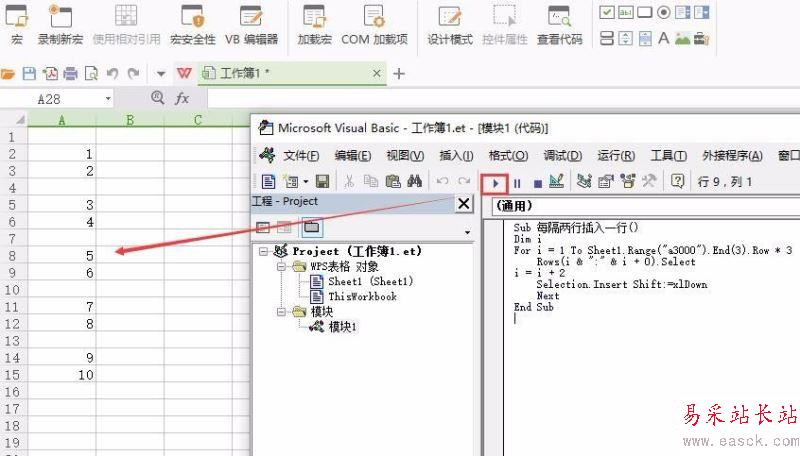
Task: Click View WPS spreadsheet icon in VB toolbar
Action: 268,181
